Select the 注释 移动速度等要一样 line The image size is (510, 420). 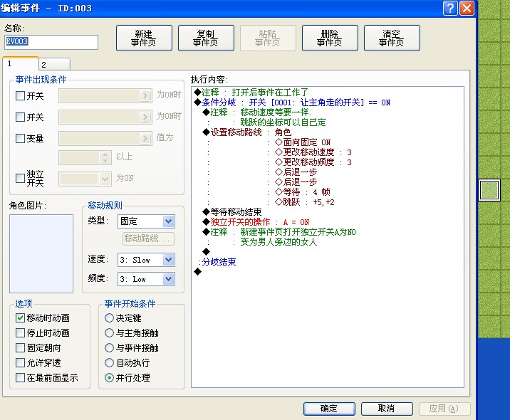coord(257,112)
